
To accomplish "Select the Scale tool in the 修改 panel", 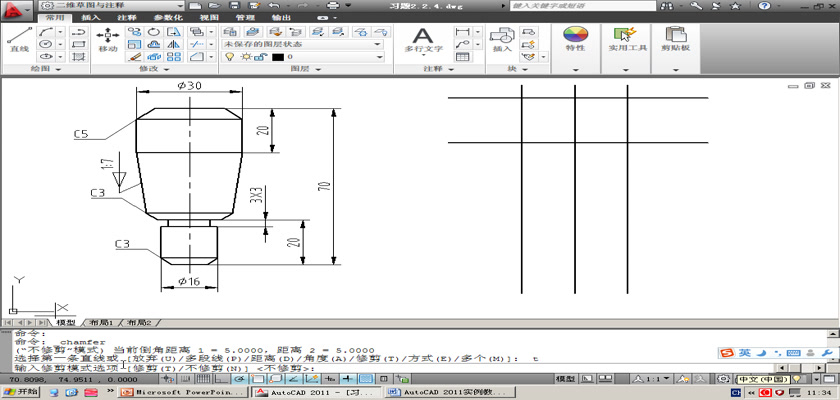I will [134, 44].
